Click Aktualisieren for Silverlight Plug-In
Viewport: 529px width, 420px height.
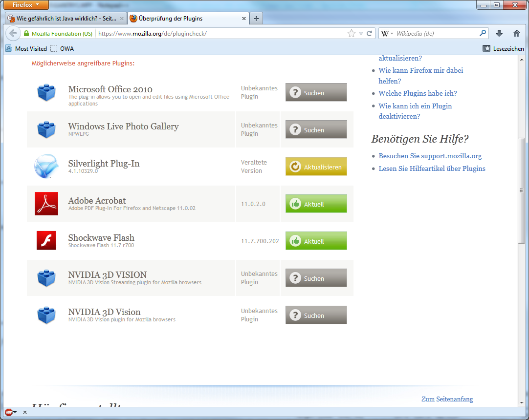coord(316,167)
